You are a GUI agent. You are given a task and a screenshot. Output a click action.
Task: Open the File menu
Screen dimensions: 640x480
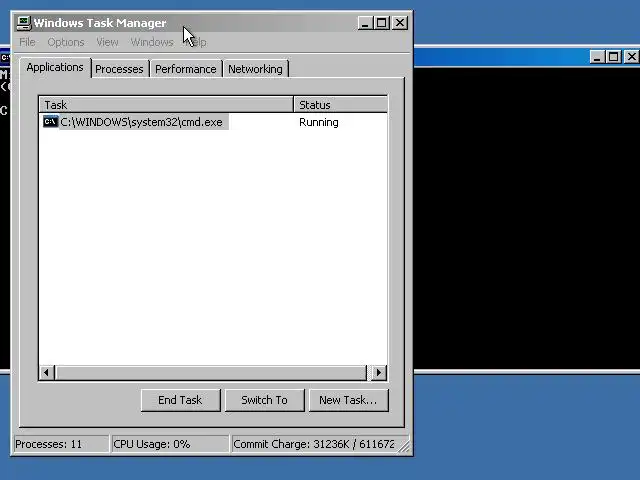click(x=27, y=42)
